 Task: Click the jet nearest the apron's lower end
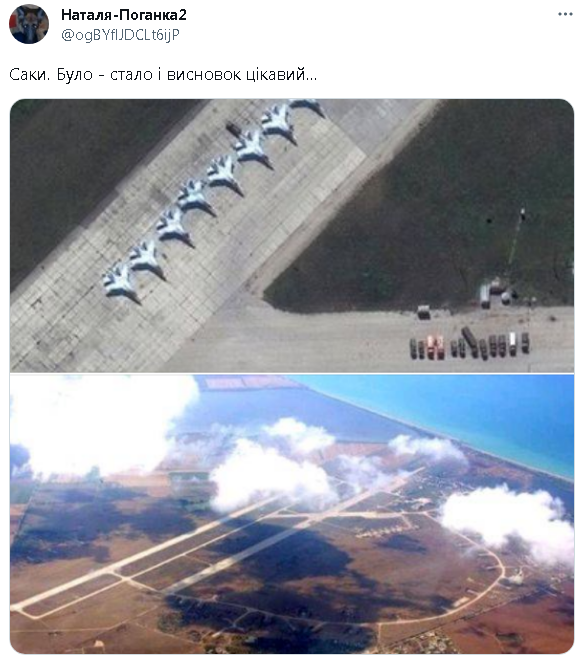(x=120, y=282)
